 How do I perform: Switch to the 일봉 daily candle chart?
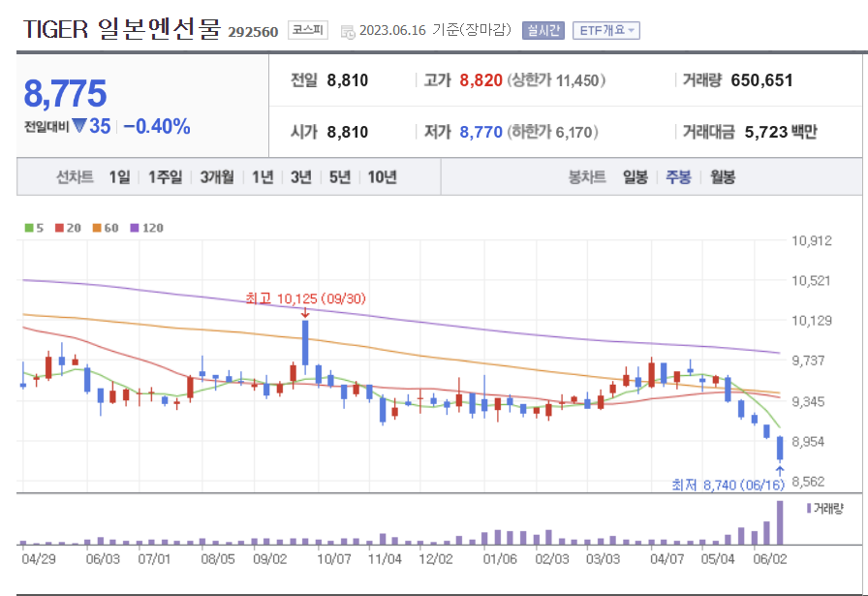click(x=635, y=177)
